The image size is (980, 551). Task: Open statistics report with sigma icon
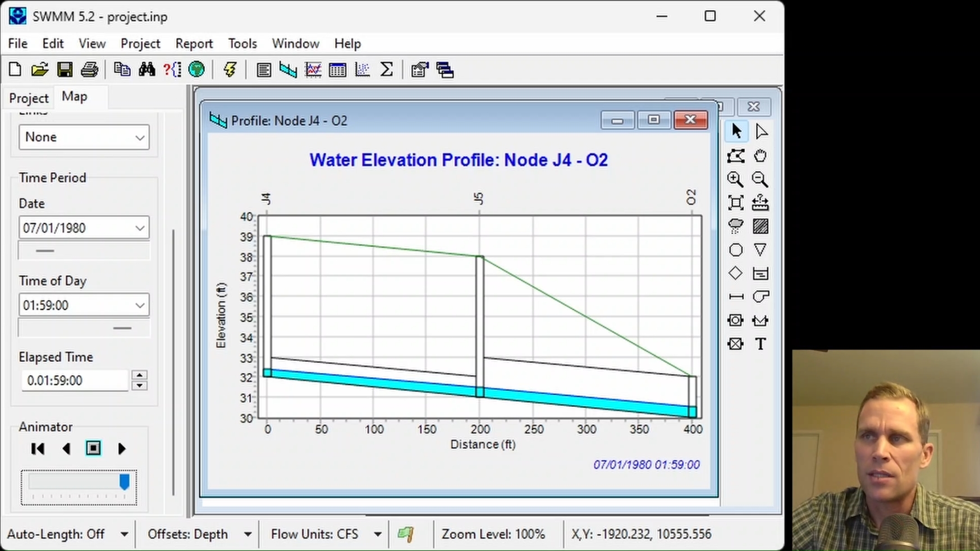(387, 70)
